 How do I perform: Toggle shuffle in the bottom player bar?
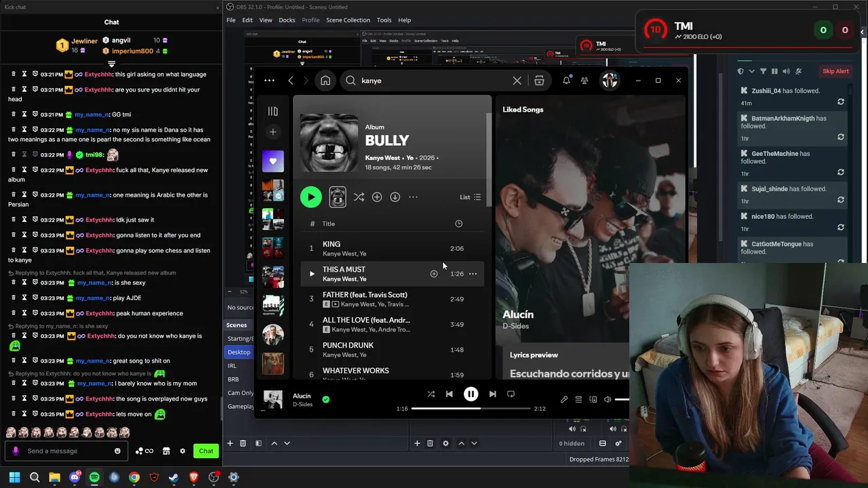[431, 394]
